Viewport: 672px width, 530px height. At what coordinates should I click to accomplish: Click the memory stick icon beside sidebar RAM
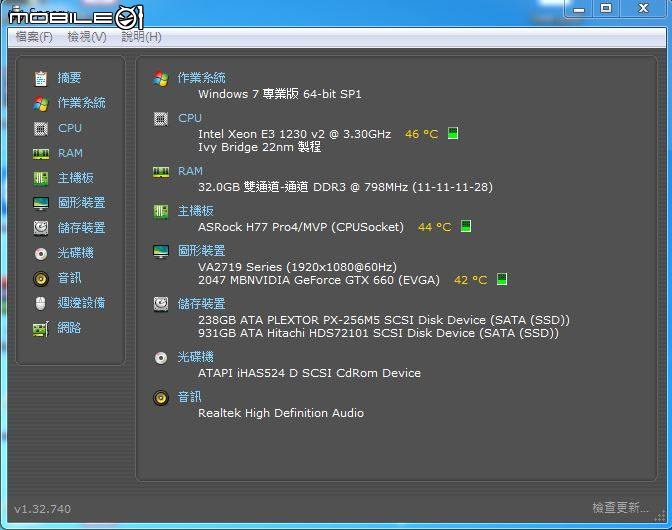(x=41, y=154)
